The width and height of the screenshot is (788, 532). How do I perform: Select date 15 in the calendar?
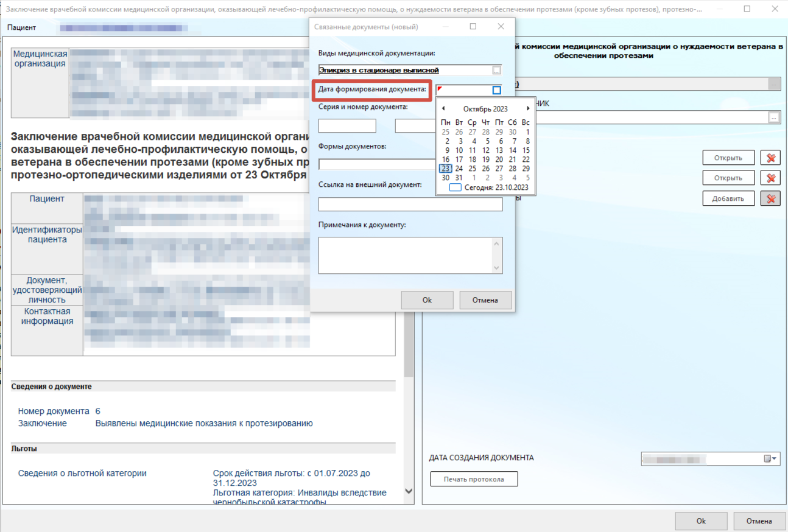526,150
